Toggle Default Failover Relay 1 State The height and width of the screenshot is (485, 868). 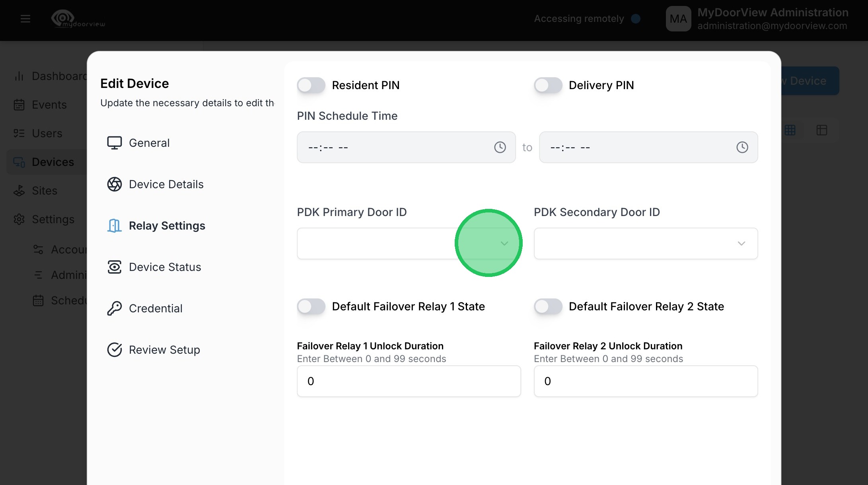(311, 306)
